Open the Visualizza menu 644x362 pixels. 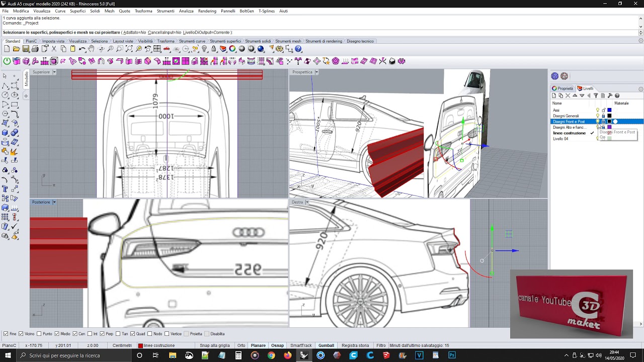pyautogui.click(x=42, y=11)
